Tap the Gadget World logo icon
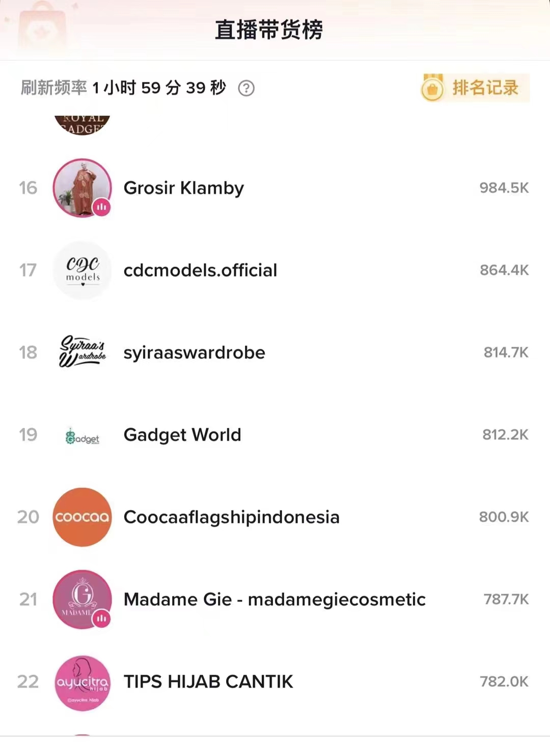This screenshot has width=550, height=756. pyautogui.click(x=82, y=436)
